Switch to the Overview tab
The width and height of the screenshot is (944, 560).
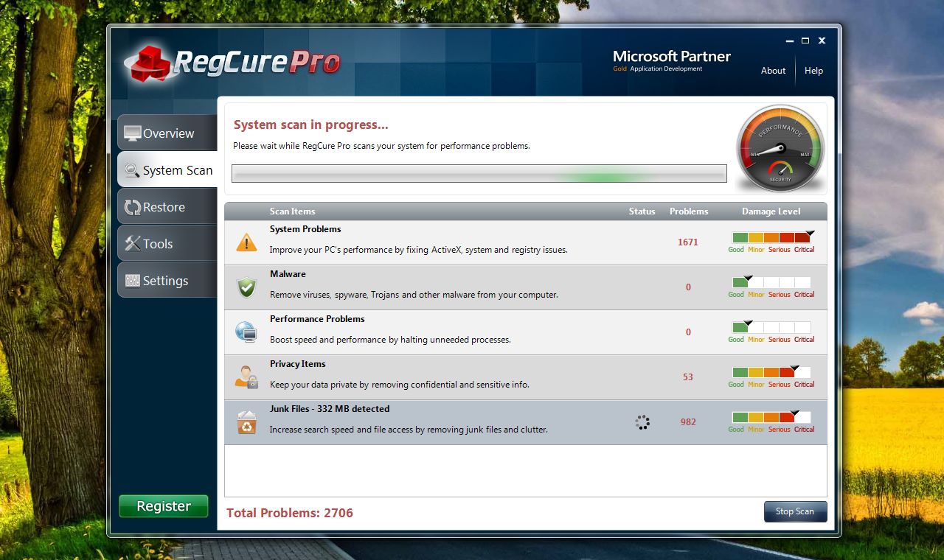(x=164, y=133)
